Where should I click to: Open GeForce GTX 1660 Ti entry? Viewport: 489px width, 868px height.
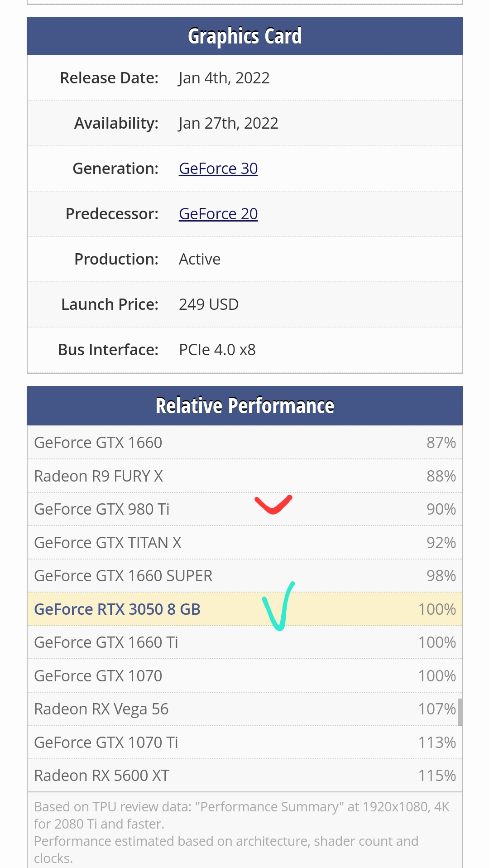coord(106,642)
